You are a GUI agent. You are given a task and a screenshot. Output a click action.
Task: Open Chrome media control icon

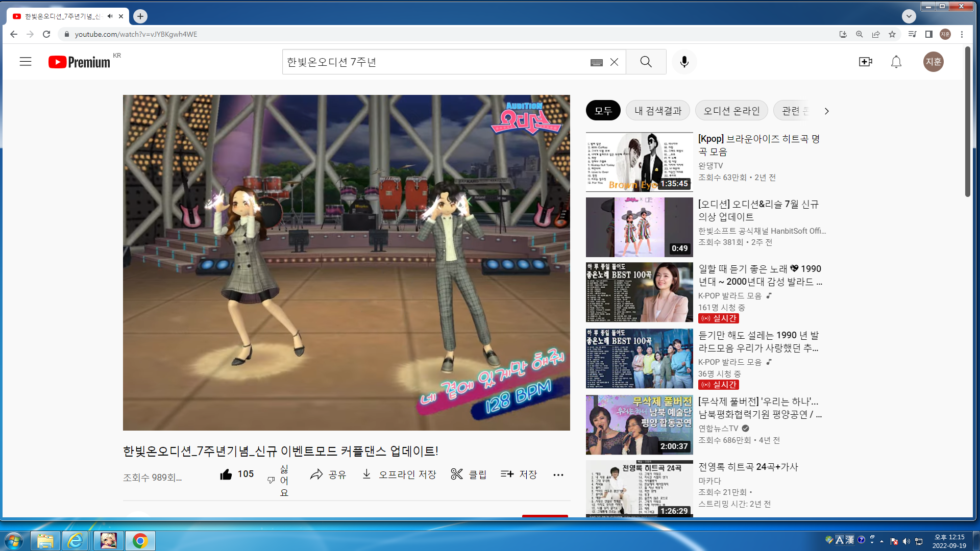(912, 34)
